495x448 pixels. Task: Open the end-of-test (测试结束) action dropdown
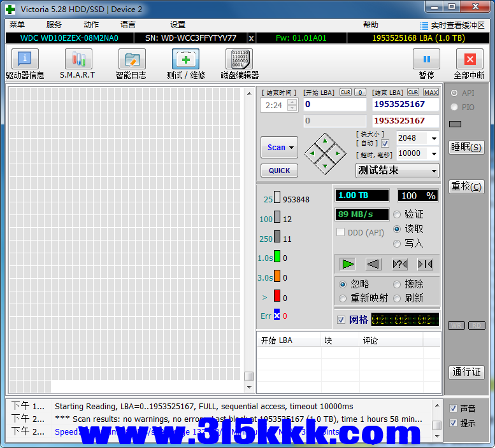click(x=398, y=171)
